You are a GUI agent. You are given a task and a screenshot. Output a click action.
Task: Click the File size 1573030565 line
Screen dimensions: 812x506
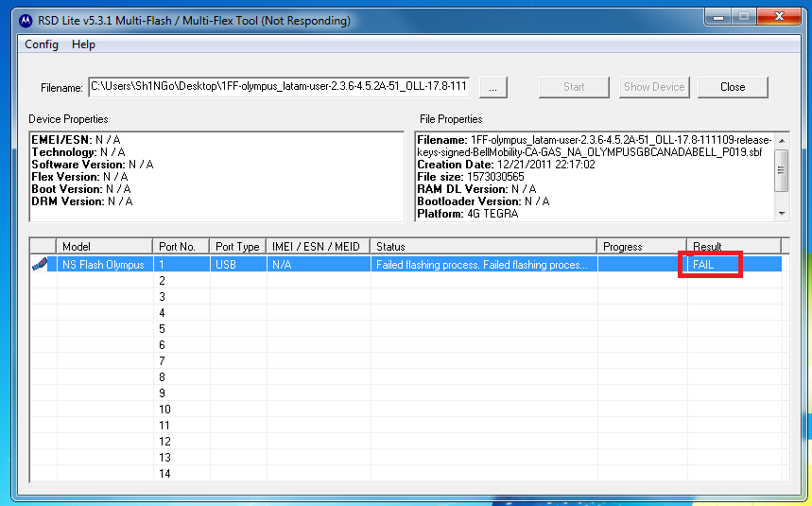click(470, 177)
